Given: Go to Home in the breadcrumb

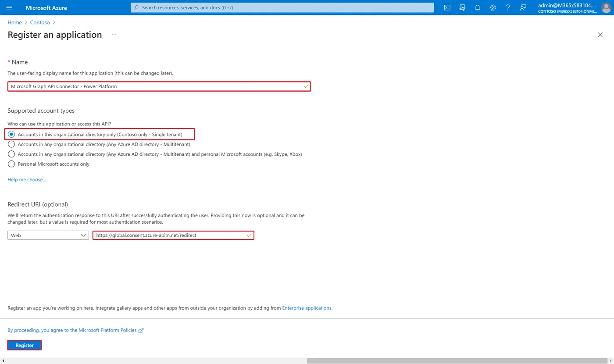Looking at the screenshot, I should click(14, 22).
